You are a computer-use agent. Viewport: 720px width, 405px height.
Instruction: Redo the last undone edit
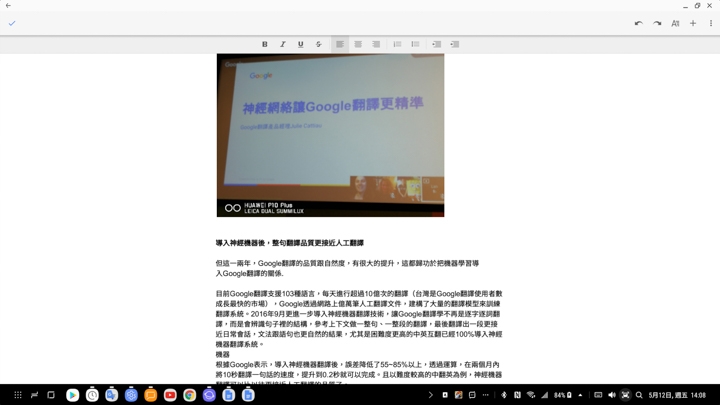point(657,23)
